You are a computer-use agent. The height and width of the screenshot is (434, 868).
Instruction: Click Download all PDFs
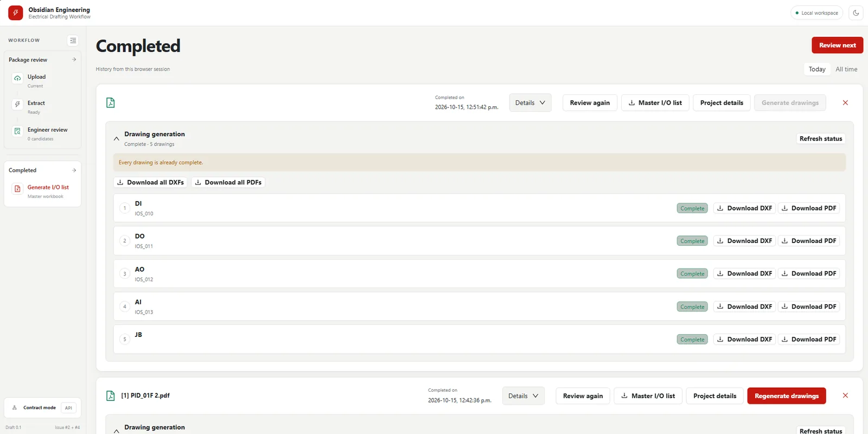[228, 182]
